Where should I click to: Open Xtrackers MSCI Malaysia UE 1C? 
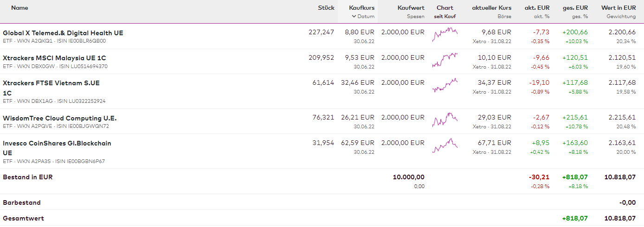[x=54, y=58]
